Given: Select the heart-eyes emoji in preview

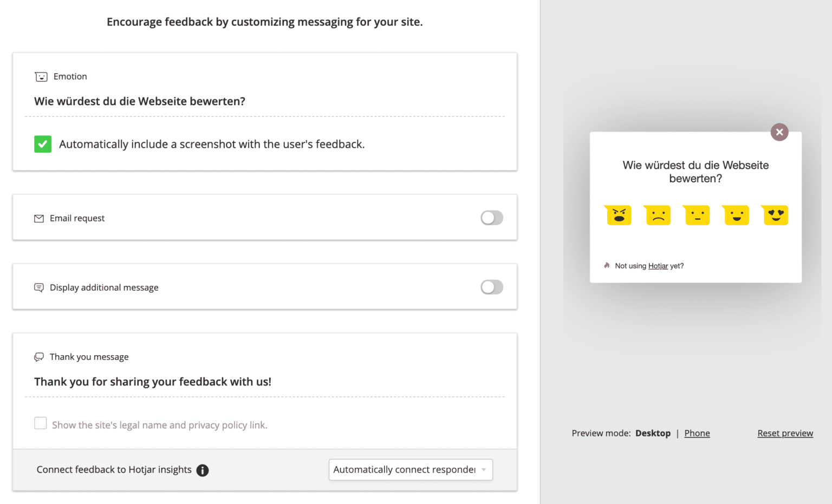Looking at the screenshot, I should coord(775,215).
